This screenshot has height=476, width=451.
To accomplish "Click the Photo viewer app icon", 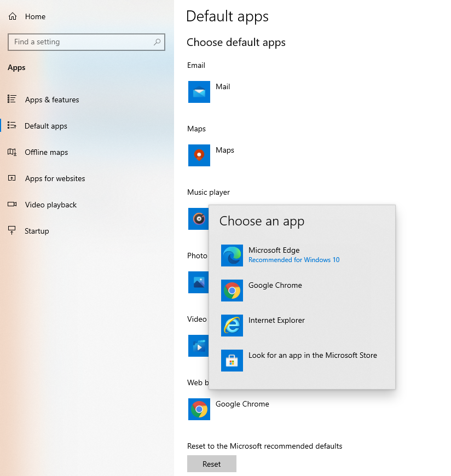I will tap(199, 282).
